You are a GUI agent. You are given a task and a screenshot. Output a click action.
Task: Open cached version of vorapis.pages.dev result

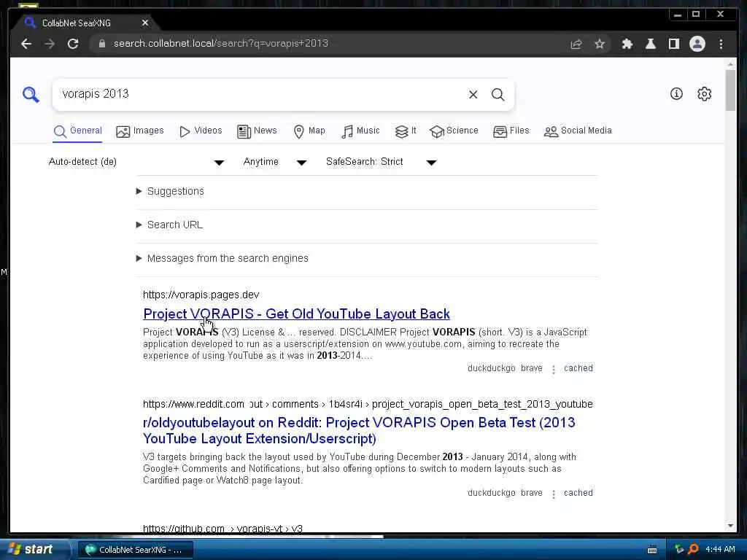[578, 368]
